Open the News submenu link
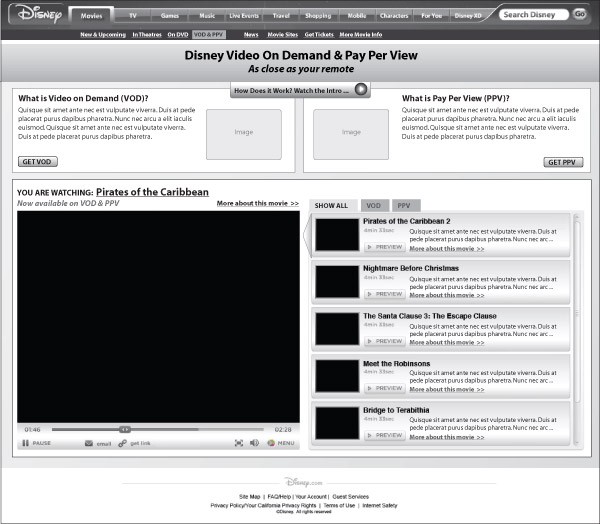Image resolution: width=600 pixels, height=524 pixels. (251, 34)
